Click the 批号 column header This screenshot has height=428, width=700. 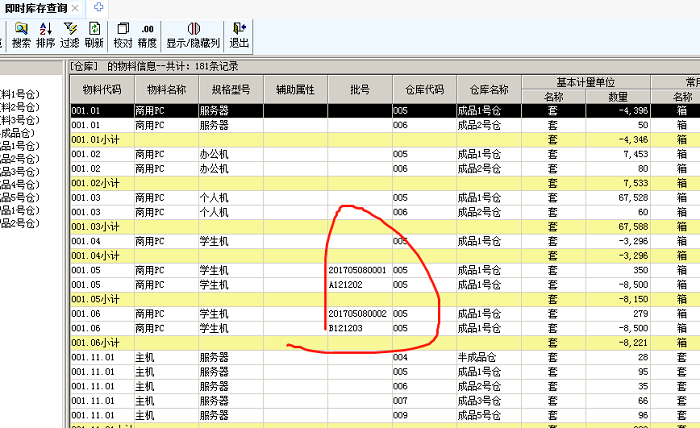pyautogui.click(x=359, y=89)
